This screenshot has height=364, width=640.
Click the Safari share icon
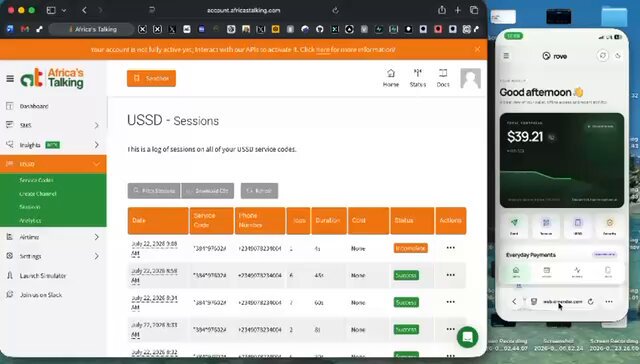pyautogui.click(x=442, y=10)
